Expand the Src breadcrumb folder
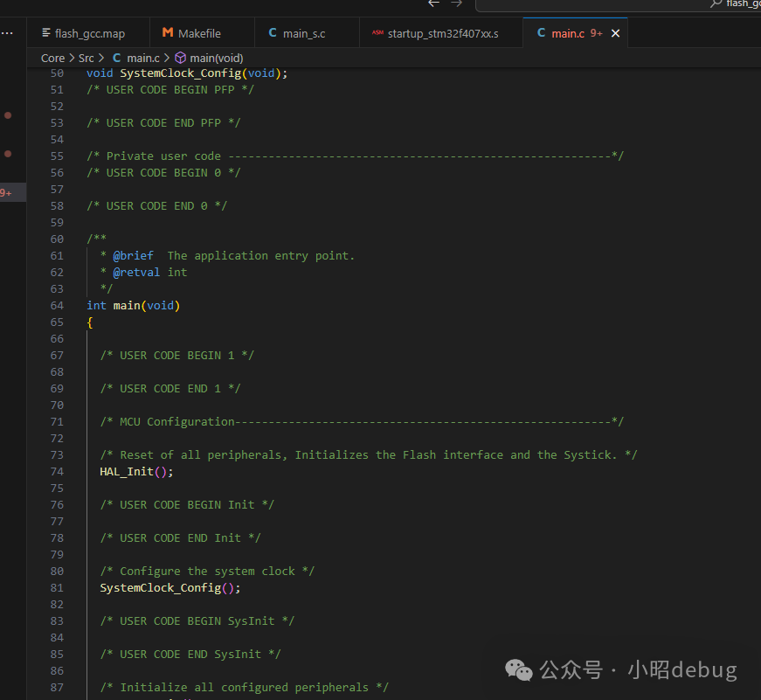This screenshot has height=700, width=761. coord(86,58)
